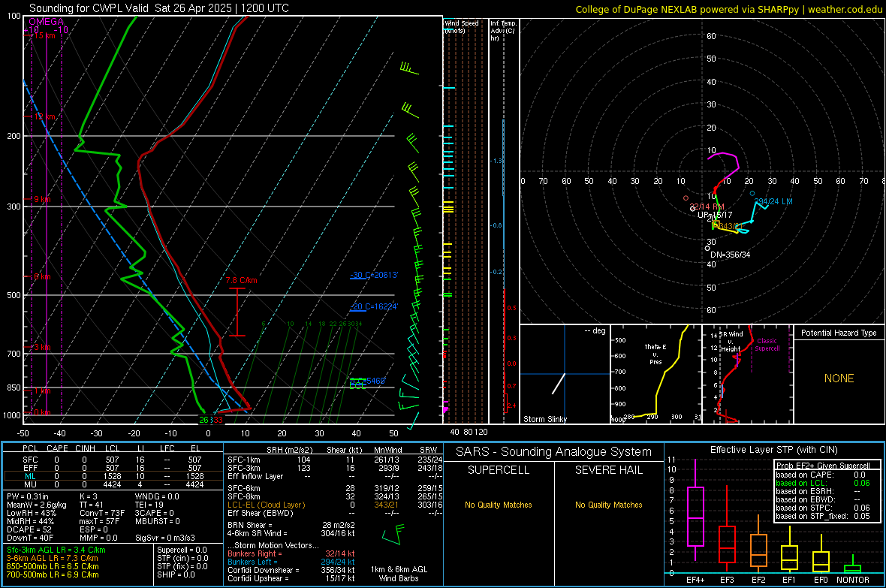The image size is (886, 588).
Task: Click the DCAPE = 52 value
Action: click(29, 529)
